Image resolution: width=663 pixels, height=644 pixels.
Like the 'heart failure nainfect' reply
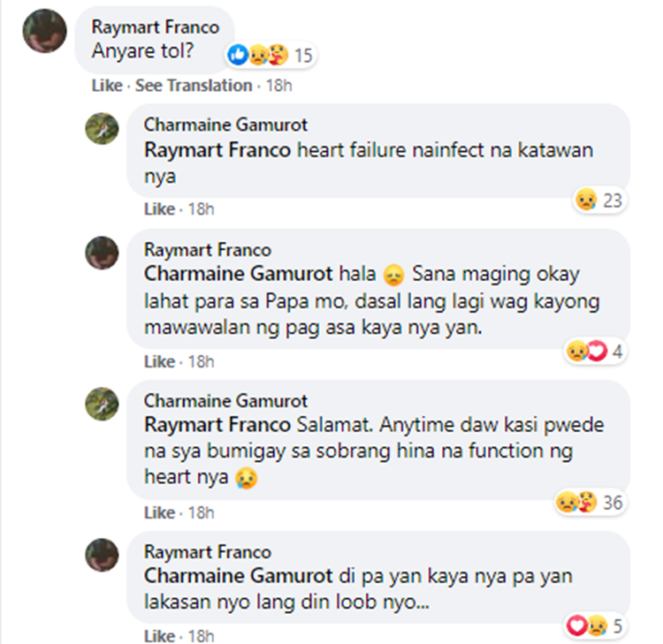159,209
